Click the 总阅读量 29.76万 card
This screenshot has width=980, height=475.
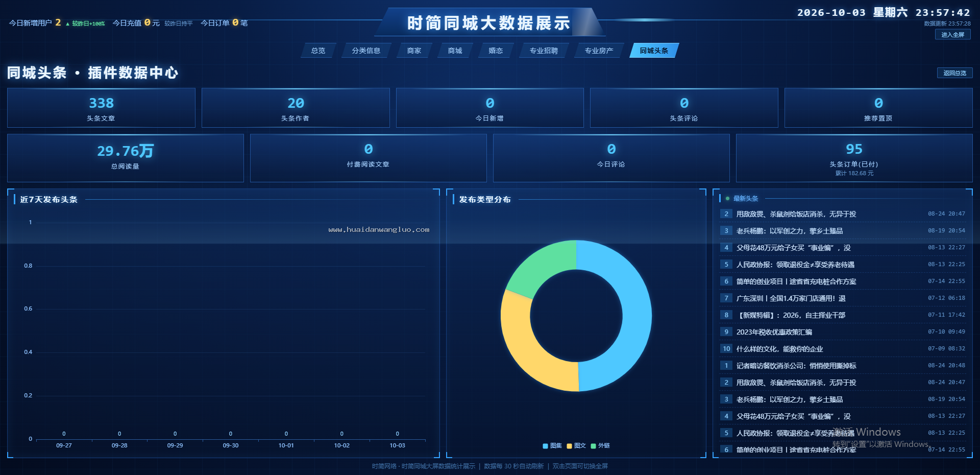[126, 158]
